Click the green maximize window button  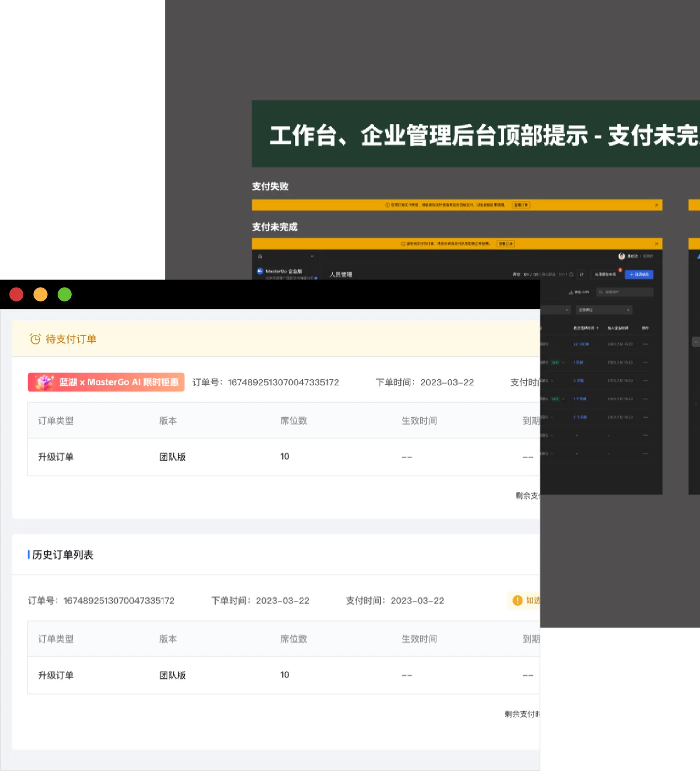coord(64,294)
